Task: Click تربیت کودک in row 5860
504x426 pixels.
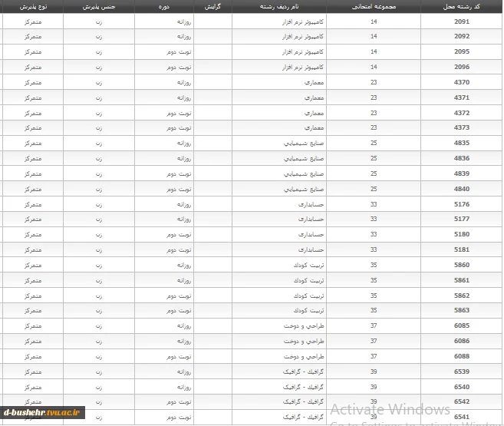Action: pos(308,266)
